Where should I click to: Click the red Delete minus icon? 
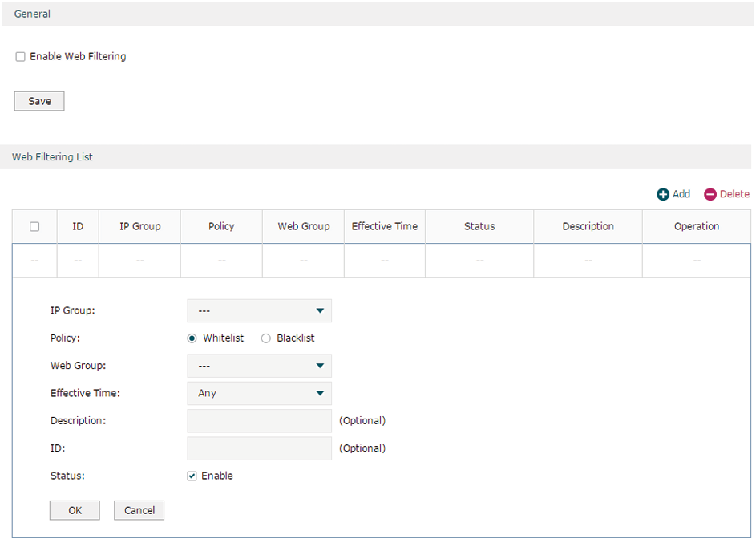click(710, 194)
